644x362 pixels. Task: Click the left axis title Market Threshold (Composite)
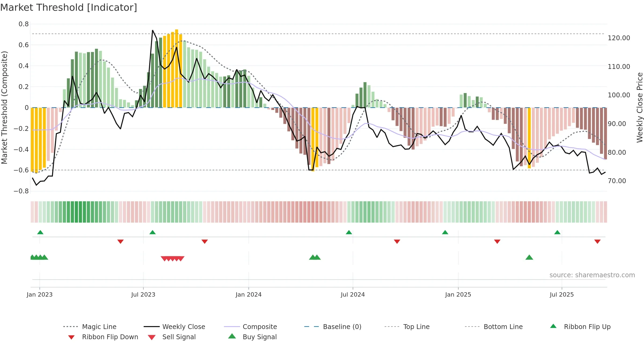(4, 108)
